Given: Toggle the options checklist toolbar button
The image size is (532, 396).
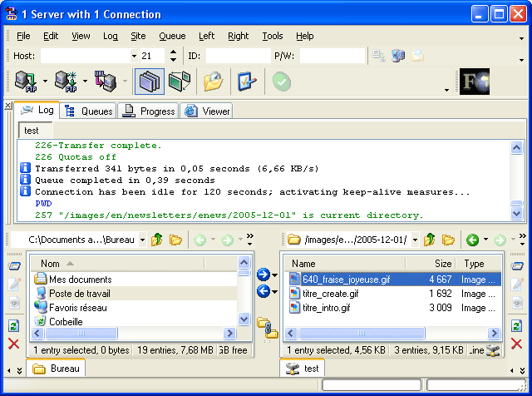Looking at the screenshot, I should 247,82.
